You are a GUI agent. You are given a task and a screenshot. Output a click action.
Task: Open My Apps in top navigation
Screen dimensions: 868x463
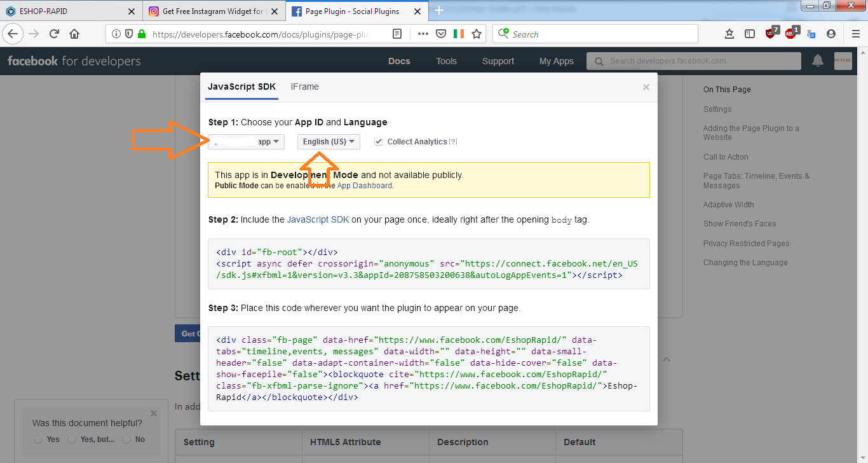click(557, 61)
